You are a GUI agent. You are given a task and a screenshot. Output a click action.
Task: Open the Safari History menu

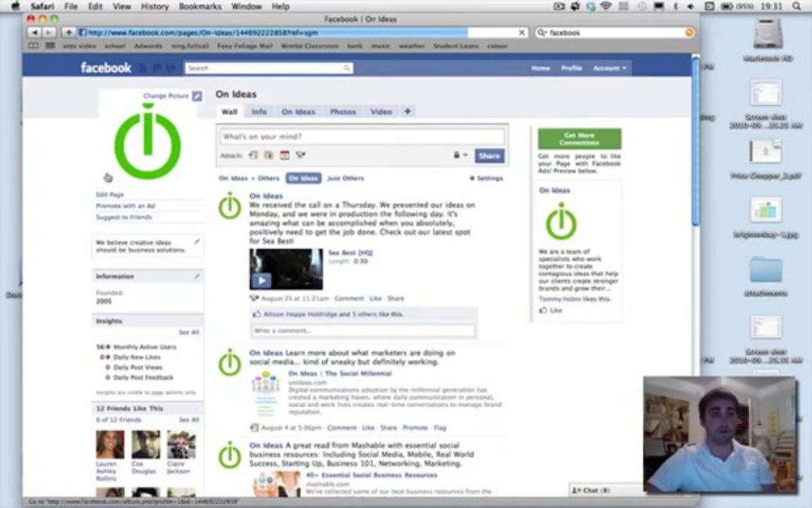(x=154, y=6)
